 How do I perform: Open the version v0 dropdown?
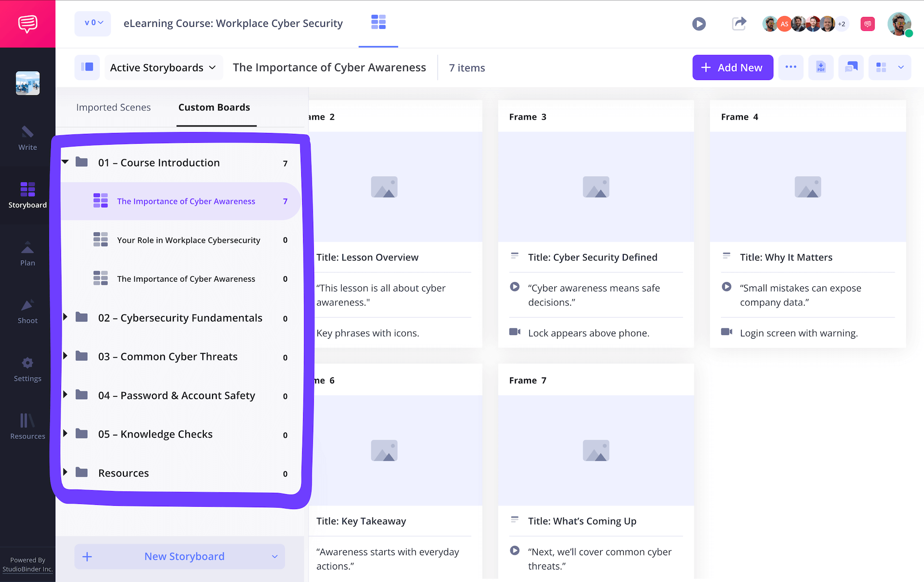[93, 23]
